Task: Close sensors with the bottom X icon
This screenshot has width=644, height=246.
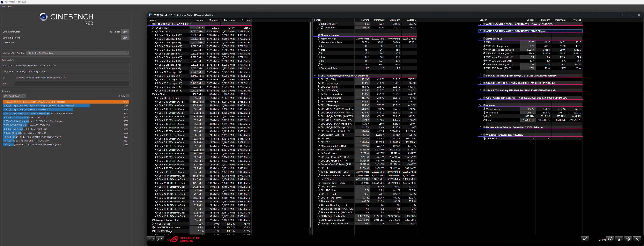Action: (637, 239)
